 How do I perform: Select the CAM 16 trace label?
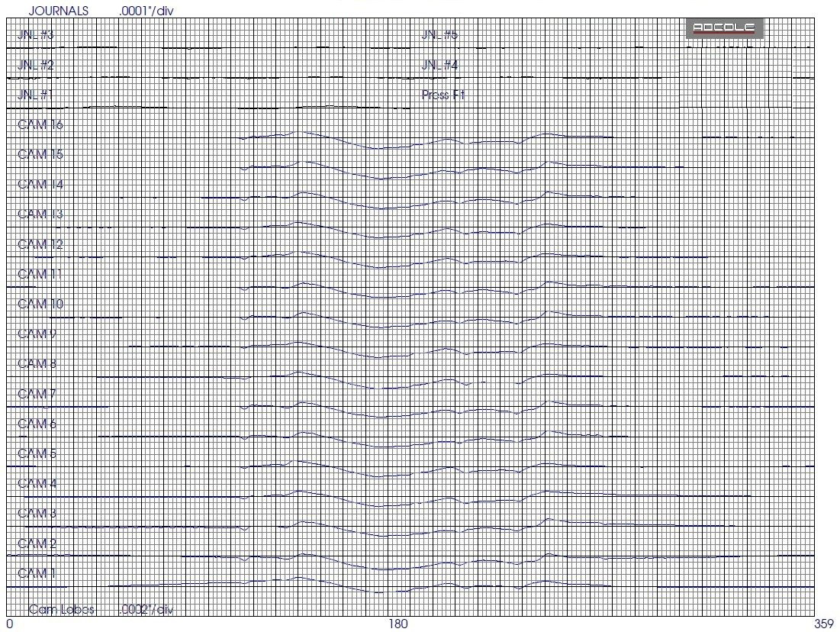[40, 124]
